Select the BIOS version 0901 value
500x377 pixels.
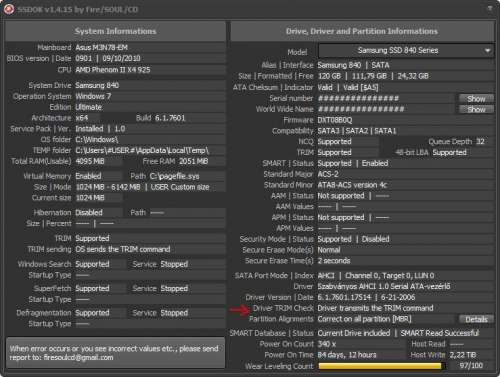tap(83, 58)
